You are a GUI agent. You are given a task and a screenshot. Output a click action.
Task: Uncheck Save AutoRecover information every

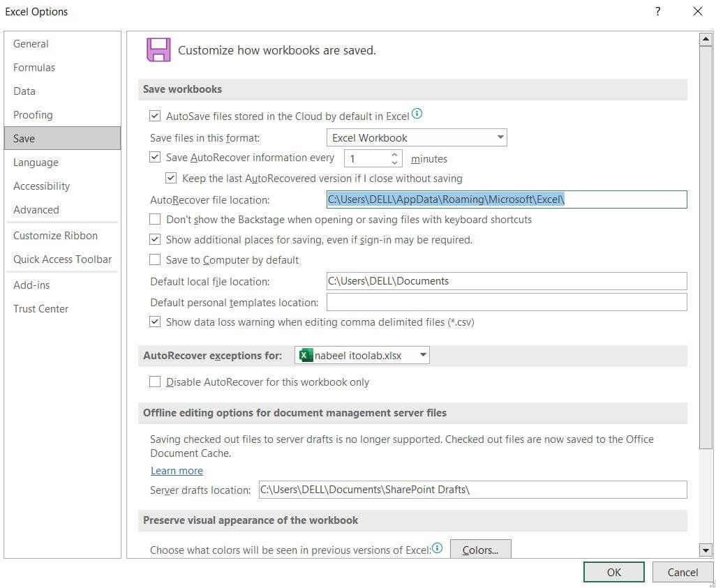point(154,157)
